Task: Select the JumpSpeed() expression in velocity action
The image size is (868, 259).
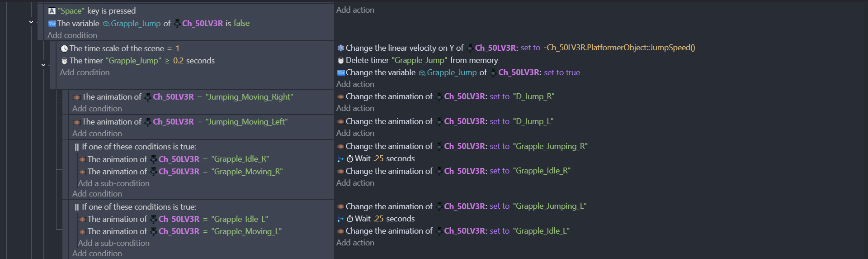Action: click(619, 48)
